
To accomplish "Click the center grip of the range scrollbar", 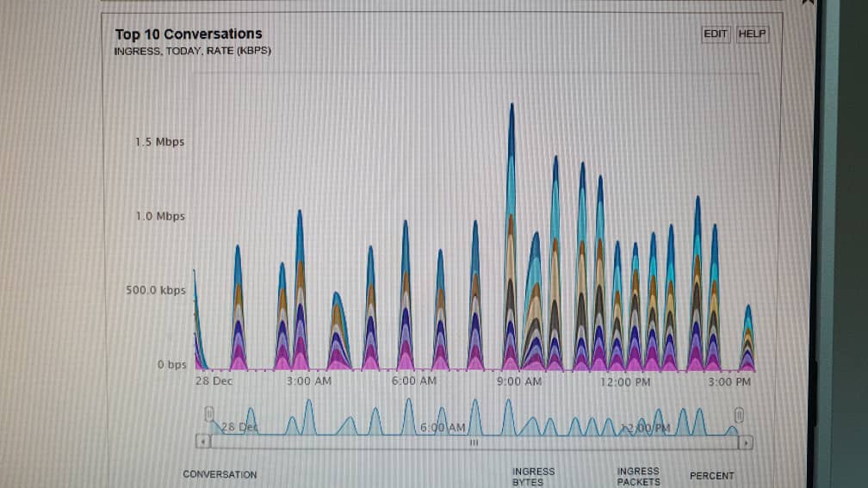I will 474,442.
